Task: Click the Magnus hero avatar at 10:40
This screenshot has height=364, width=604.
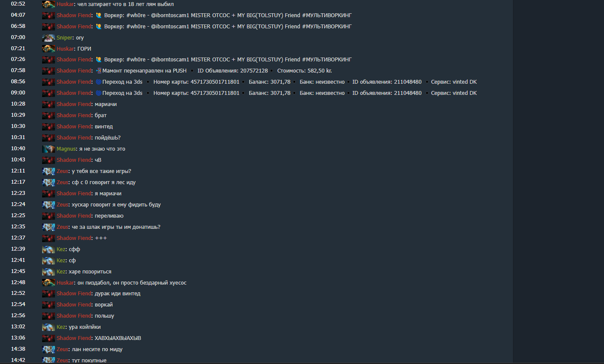Action: point(48,149)
